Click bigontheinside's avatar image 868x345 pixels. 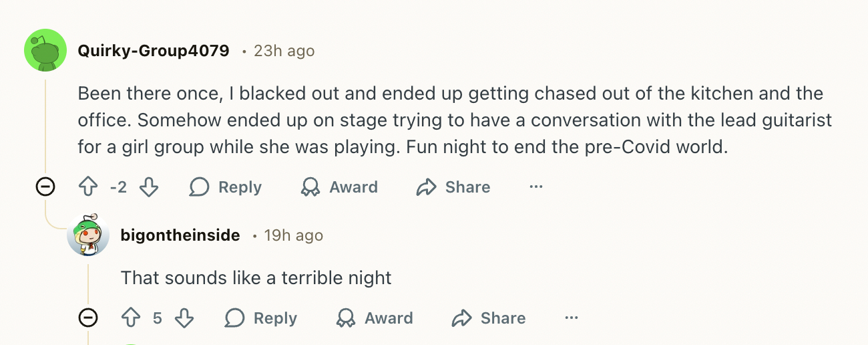(x=88, y=235)
